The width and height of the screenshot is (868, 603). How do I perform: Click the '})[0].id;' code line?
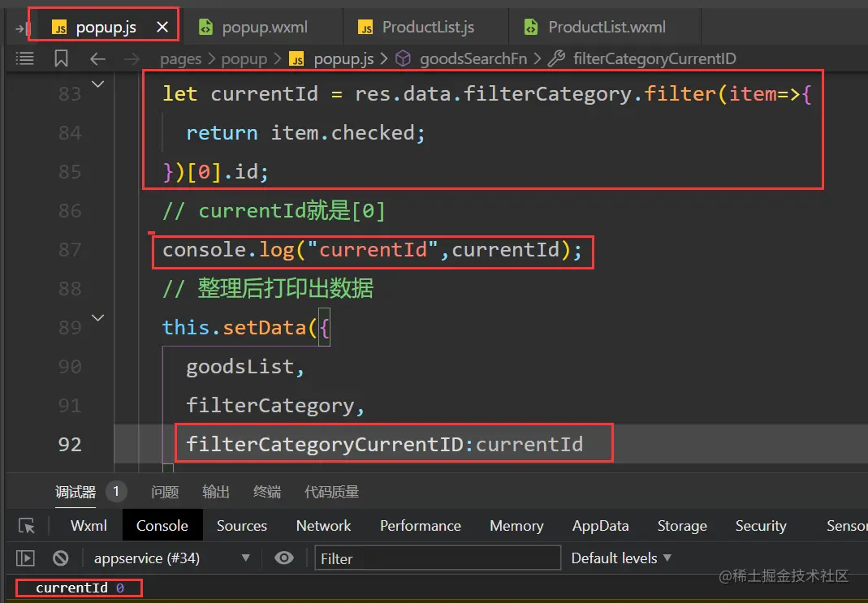pyautogui.click(x=216, y=172)
